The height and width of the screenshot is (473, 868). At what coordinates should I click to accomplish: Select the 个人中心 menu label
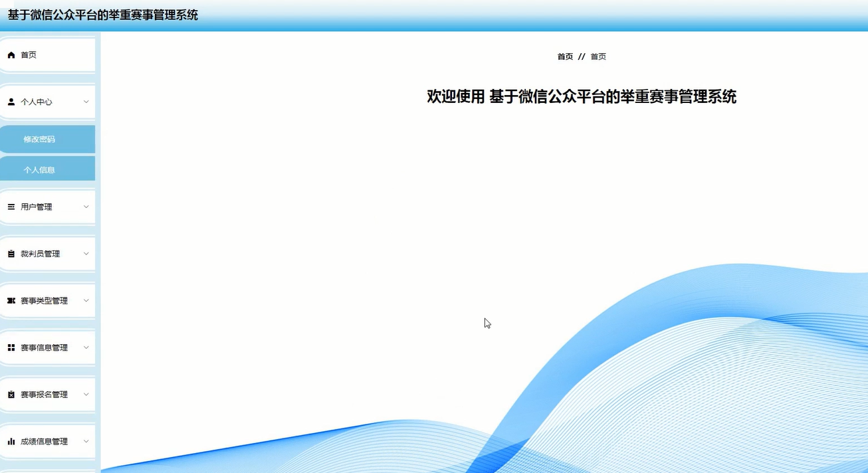pos(37,102)
